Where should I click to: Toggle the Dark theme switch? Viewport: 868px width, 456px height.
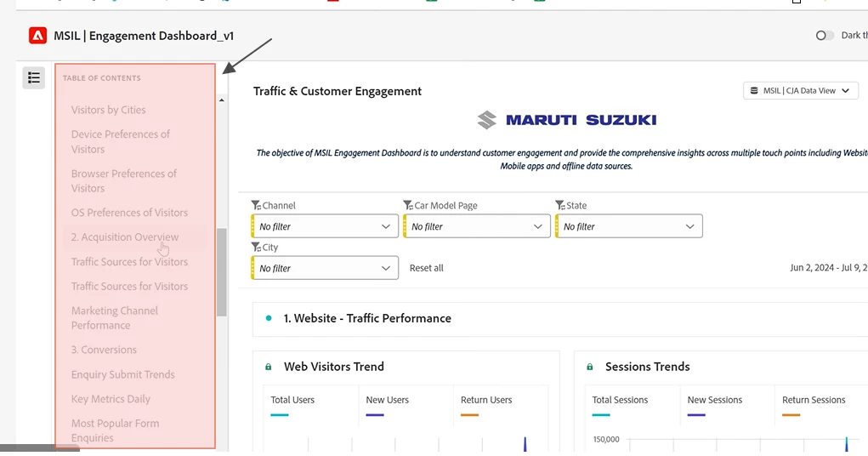[x=825, y=36]
